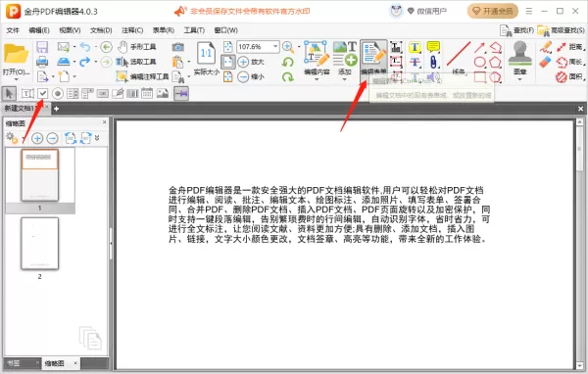Open the 表单(R) menu
588x374 pixels.
pos(163,30)
